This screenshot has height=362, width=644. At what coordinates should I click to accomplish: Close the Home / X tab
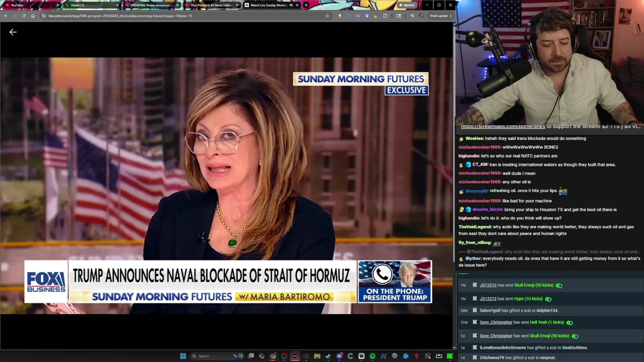point(118,5)
